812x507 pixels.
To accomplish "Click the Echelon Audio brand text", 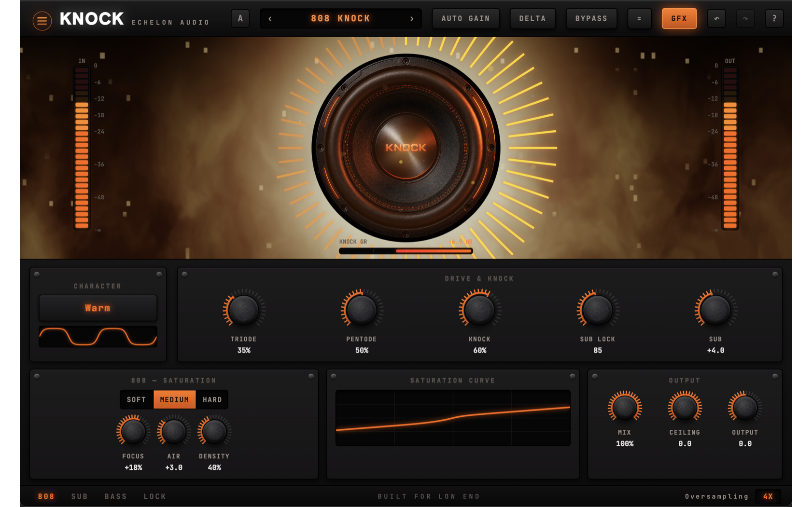I will point(171,22).
